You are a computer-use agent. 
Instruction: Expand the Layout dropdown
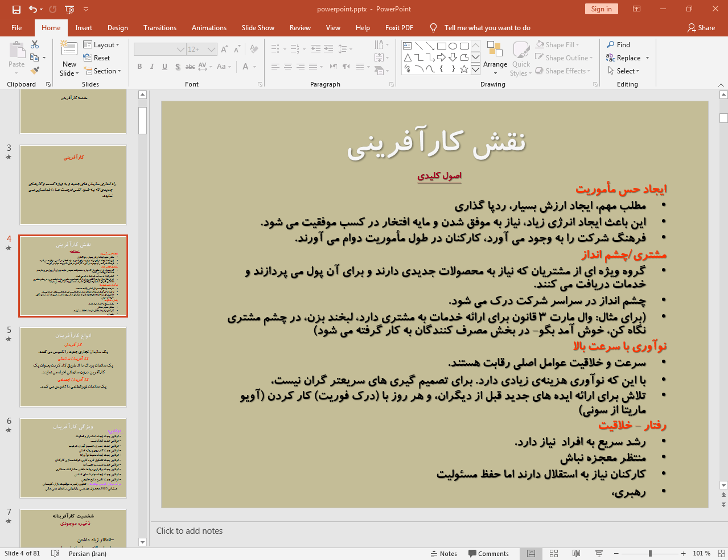coord(101,45)
